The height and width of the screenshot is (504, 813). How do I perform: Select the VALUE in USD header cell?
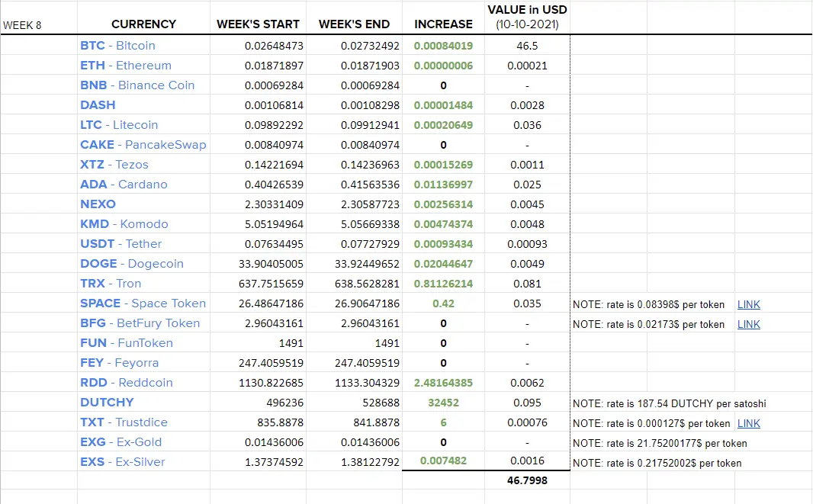pyautogui.click(x=527, y=18)
